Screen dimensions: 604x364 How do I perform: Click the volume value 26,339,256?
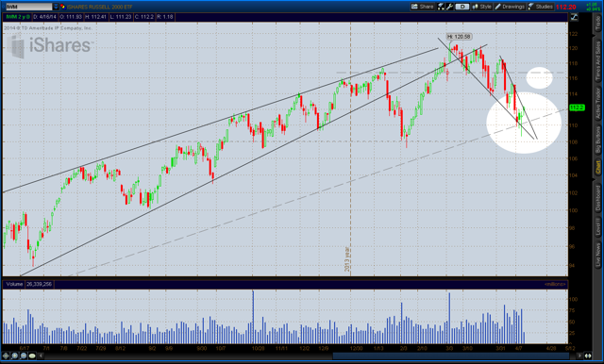tap(39, 284)
